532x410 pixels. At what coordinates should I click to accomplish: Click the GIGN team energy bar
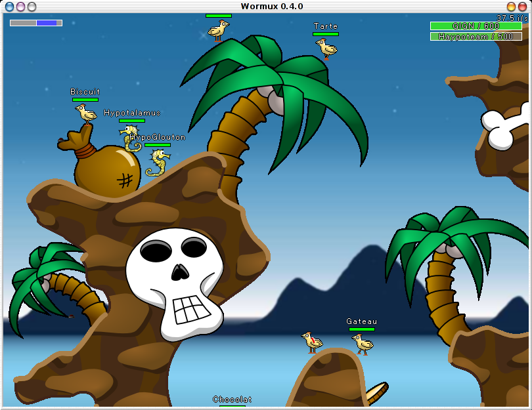coord(476,26)
